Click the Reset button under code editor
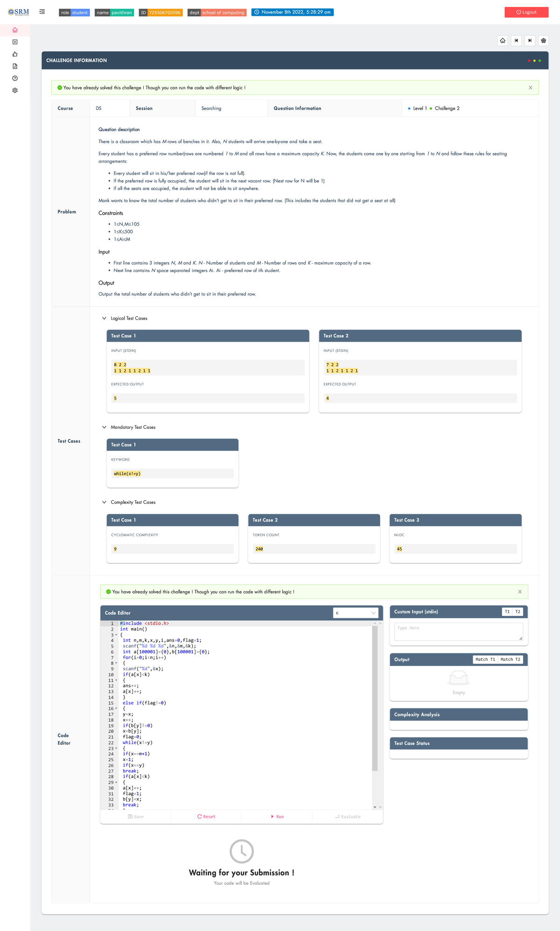The image size is (560, 931). coord(206,817)
